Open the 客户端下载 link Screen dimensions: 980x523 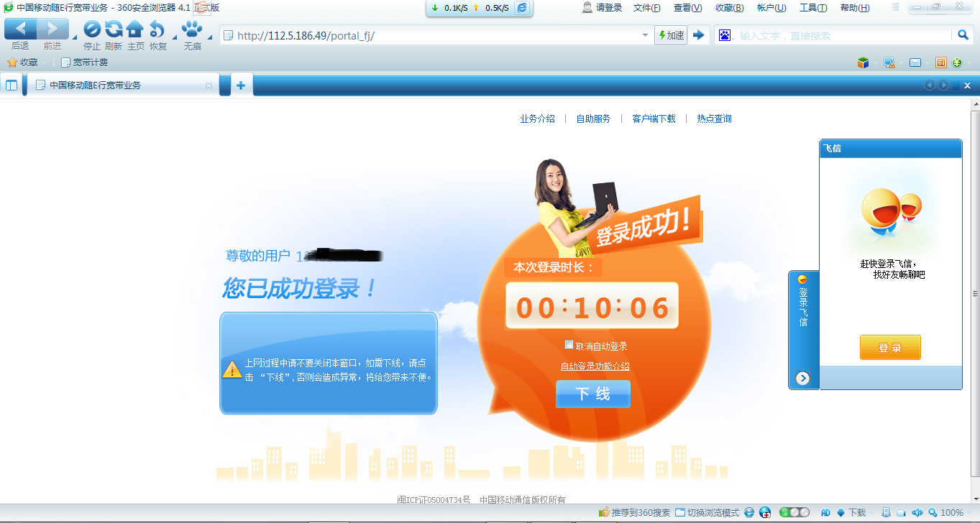(654, 119)
